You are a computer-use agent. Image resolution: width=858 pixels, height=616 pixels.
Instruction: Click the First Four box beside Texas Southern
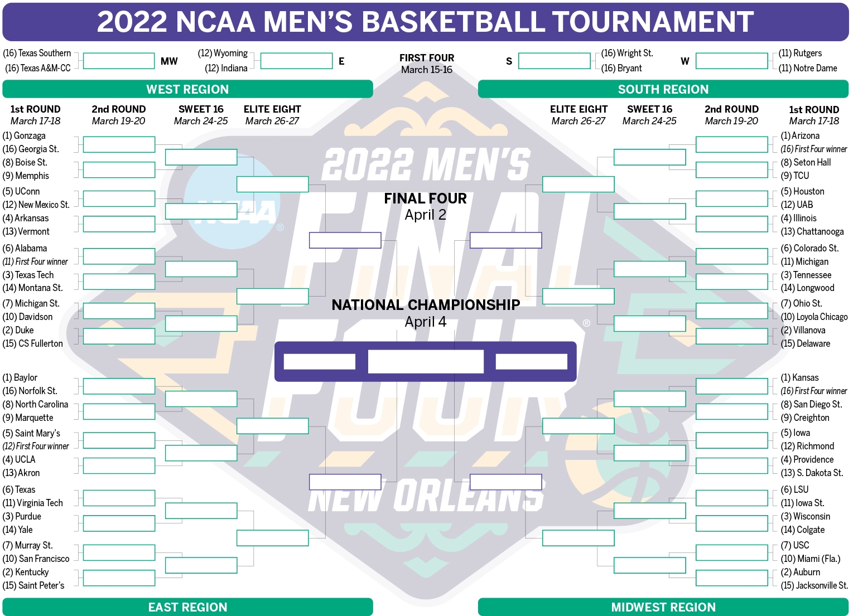[118, 61]
